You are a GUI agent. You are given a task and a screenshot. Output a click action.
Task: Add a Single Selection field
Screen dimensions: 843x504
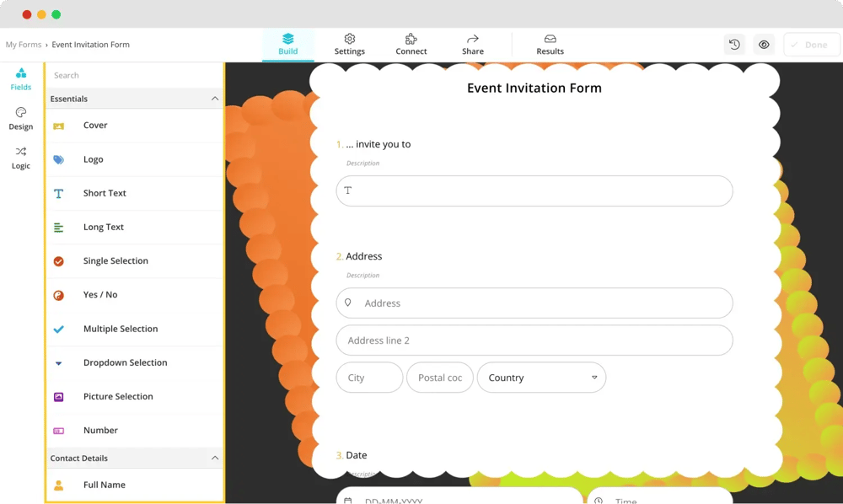(115, 261)
